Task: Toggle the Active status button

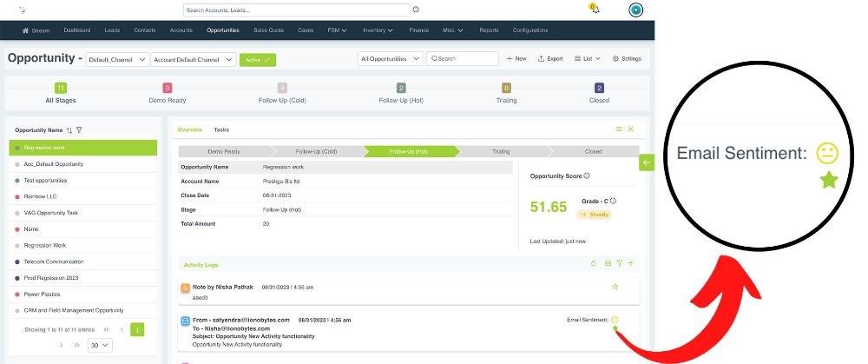Action: tap(258, 59)
